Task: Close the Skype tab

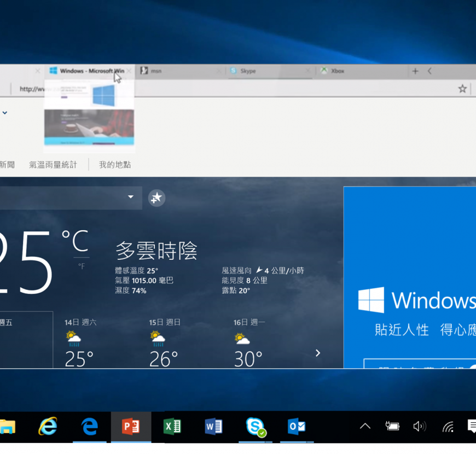Action: pos(308,71)
